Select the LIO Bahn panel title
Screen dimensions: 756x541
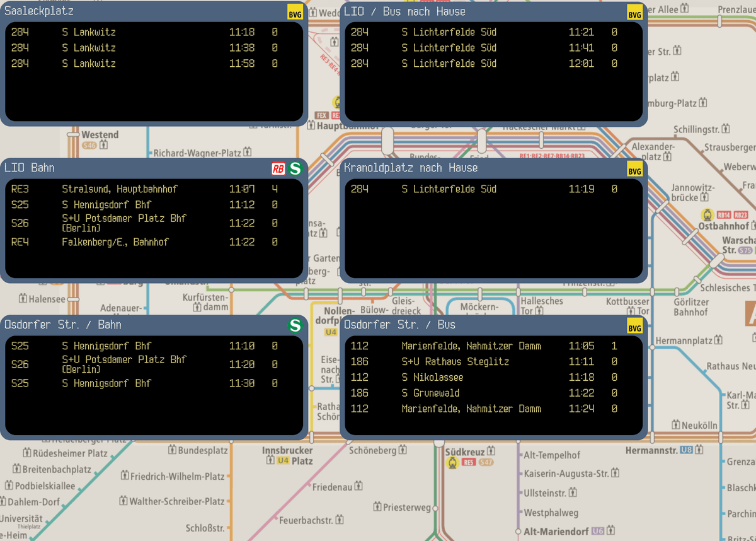[30, 168]
